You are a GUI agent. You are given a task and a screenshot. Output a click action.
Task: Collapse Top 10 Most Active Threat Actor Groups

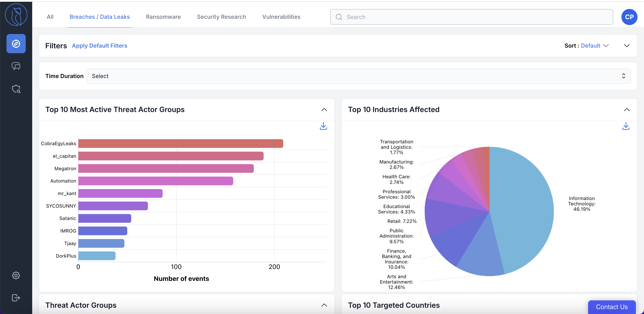pyautogui.click(x=324, y=110)
